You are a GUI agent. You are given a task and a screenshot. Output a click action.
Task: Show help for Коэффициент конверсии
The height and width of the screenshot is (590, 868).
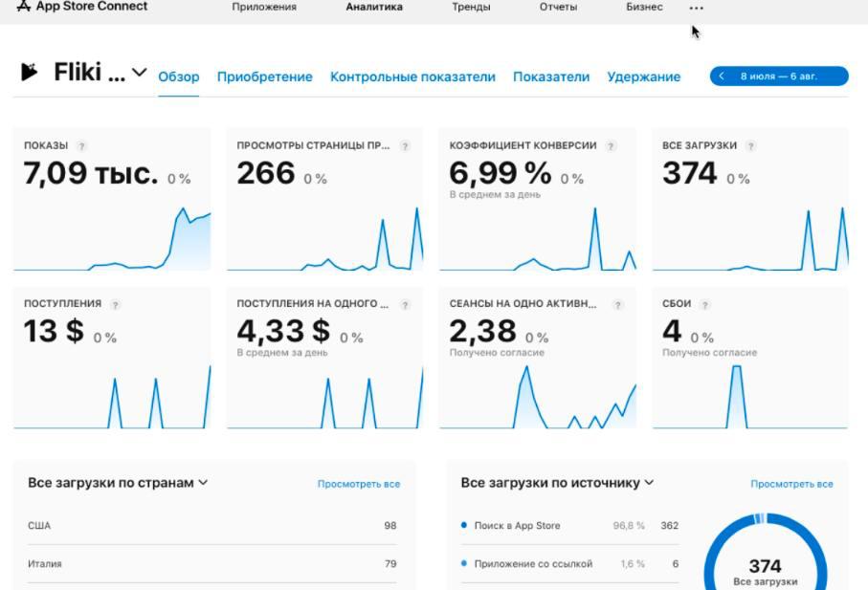tap(611, 146)
